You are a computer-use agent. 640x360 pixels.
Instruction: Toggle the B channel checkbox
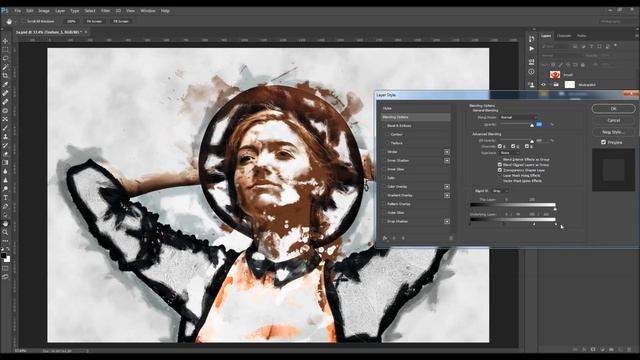527,146
